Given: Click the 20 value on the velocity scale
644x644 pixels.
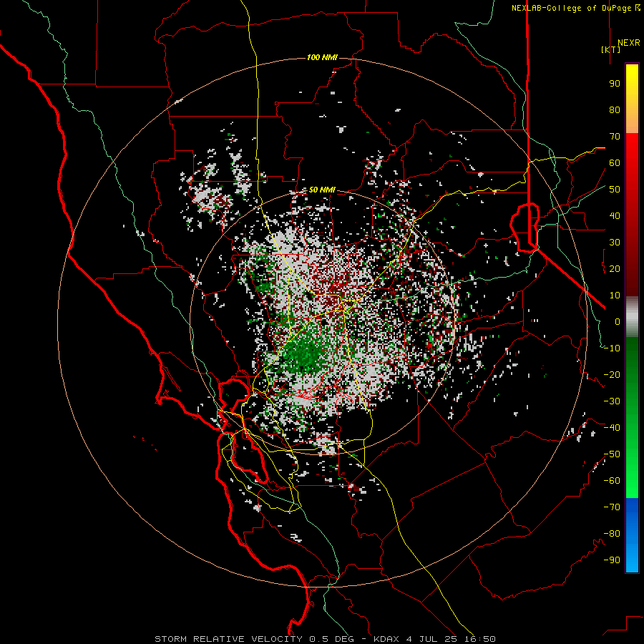Looking at the screenshot, I should tap(615, 268).
